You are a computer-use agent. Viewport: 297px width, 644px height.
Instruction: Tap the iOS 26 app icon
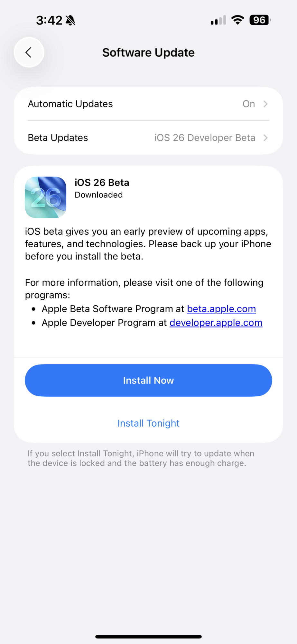tap(46, 197)
